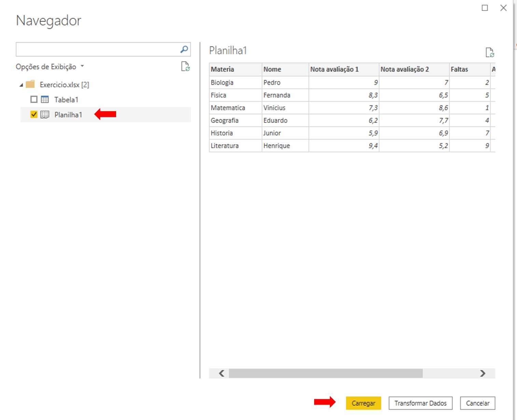Click the Cancelar button
The image size is (517, 420).
[478, 403]
